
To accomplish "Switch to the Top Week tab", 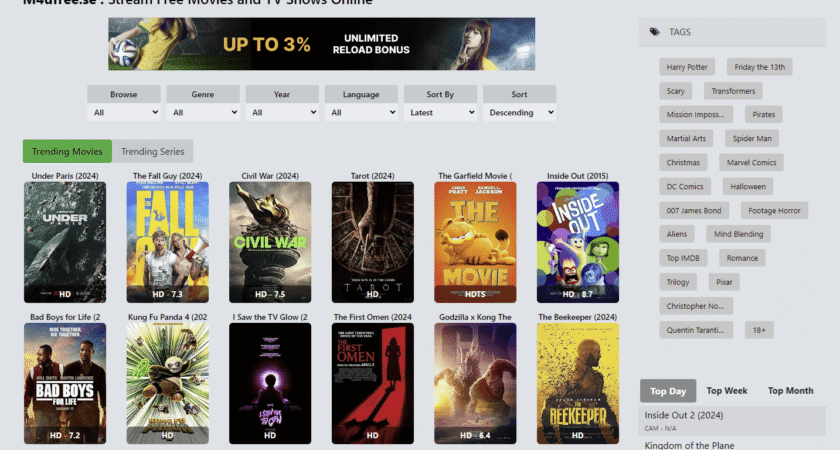I will tap(727, 391).
